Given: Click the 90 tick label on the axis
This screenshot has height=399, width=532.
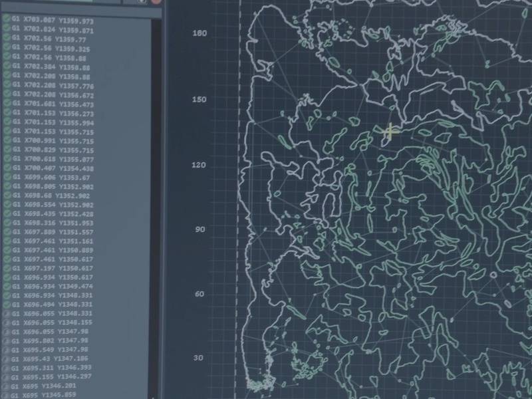Looking at the screenshot, I should click(x=199, y=229).
